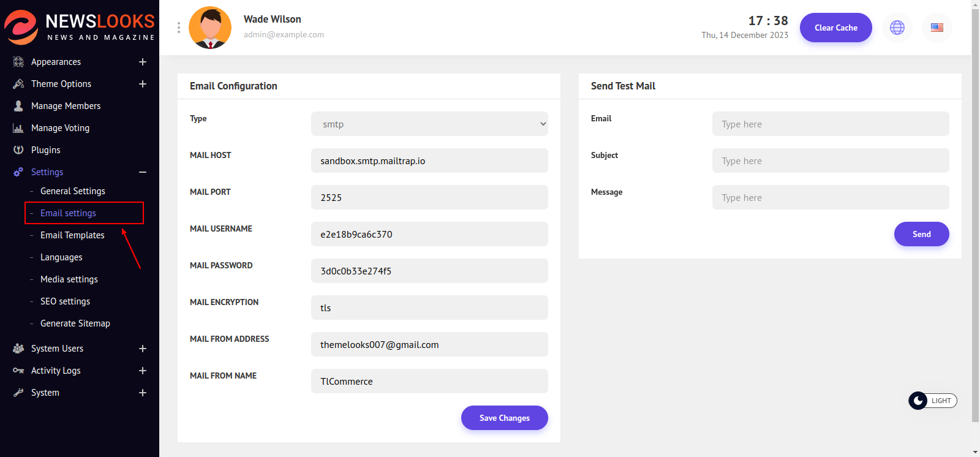The image size is (980, 457).
Task: Collapse the Settings menu section
Action: point(143,172)
